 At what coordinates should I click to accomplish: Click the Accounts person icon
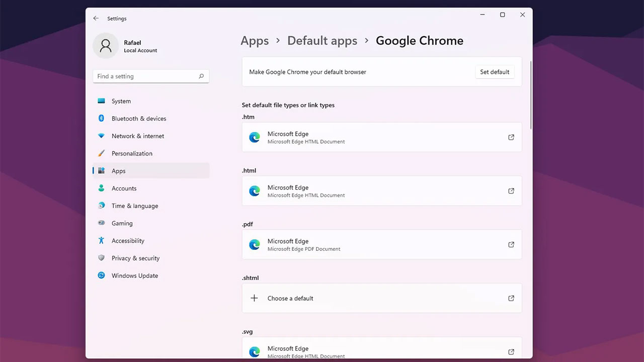[x=102, y=188]
